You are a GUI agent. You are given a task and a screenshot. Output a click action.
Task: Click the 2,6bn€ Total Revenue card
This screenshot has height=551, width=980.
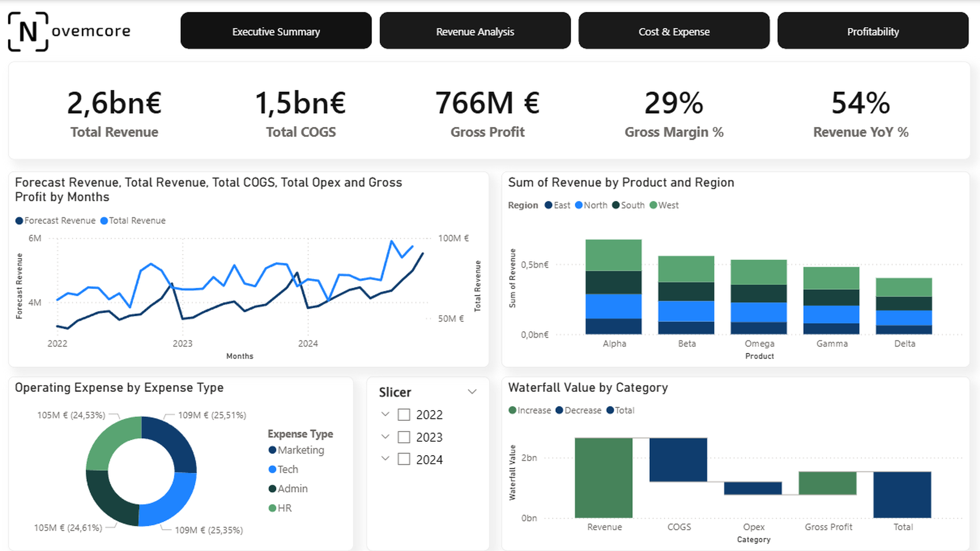pos(114,113)
